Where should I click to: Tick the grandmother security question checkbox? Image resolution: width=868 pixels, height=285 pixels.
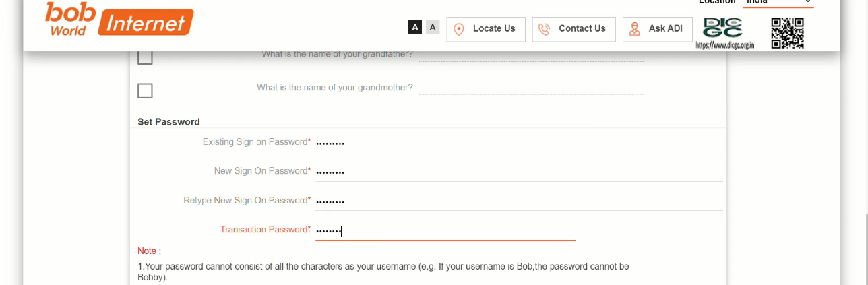(x=145, y=90)
